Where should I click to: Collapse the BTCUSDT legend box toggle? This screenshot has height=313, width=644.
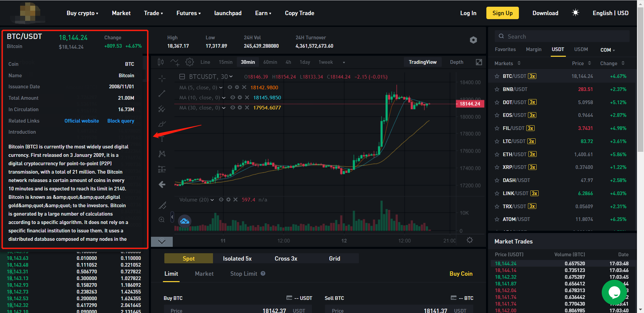(182, 77)
